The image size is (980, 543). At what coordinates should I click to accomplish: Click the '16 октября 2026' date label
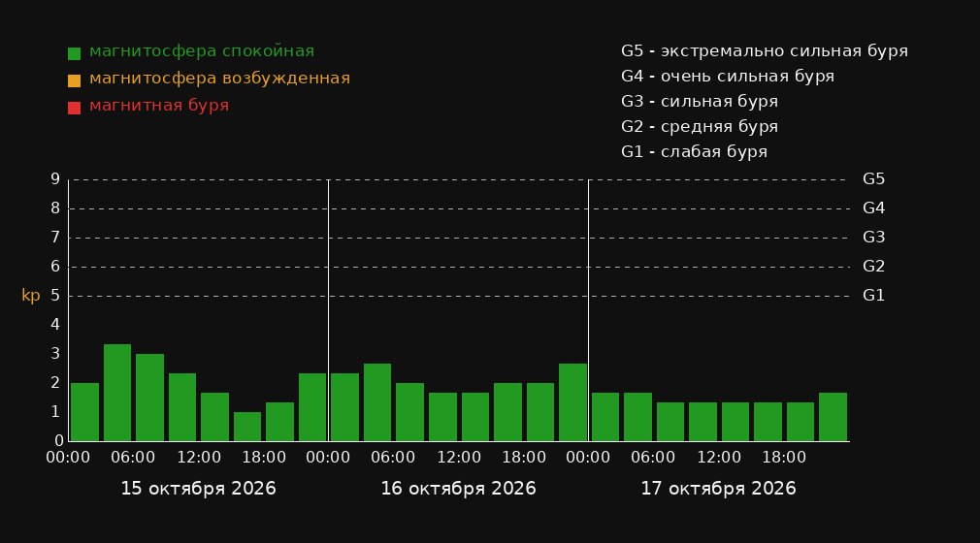[x=458, y=489]
